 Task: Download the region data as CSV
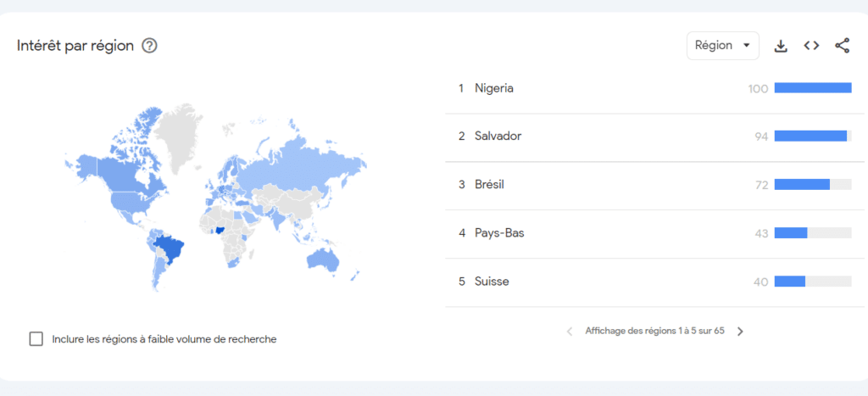(781, 46)
